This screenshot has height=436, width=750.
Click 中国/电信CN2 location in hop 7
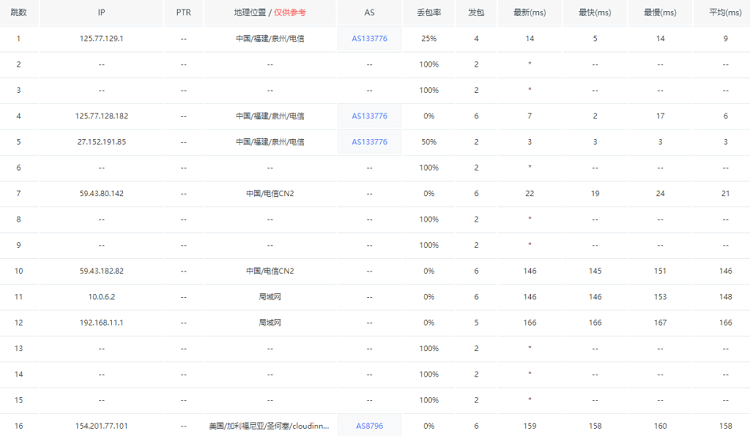270,194
